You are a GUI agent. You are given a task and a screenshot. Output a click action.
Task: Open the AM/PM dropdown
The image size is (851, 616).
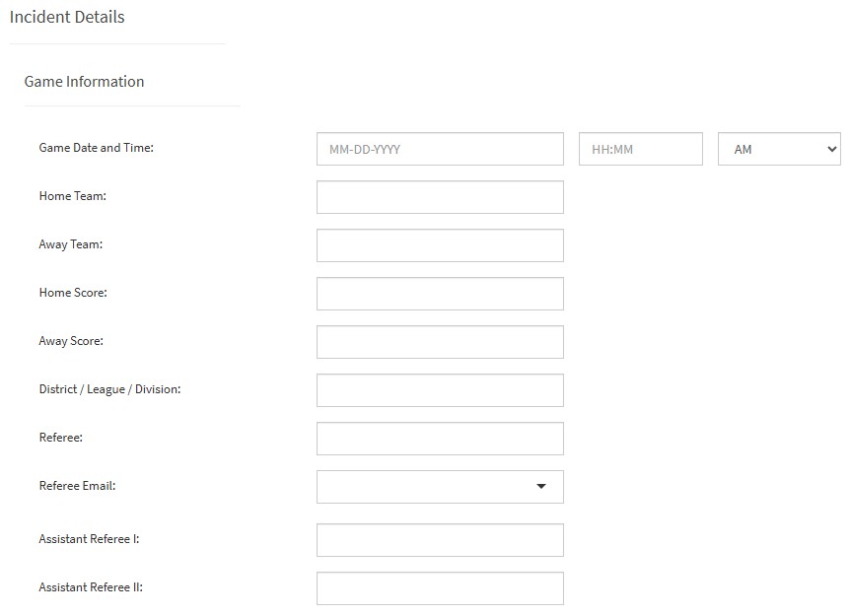tap(779, 149)
